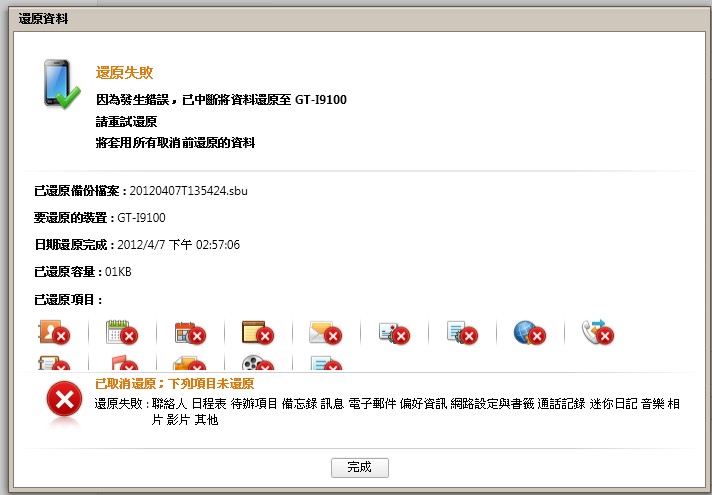Click the 完成 button
The image size is (712, 495).
pos(360,467)
